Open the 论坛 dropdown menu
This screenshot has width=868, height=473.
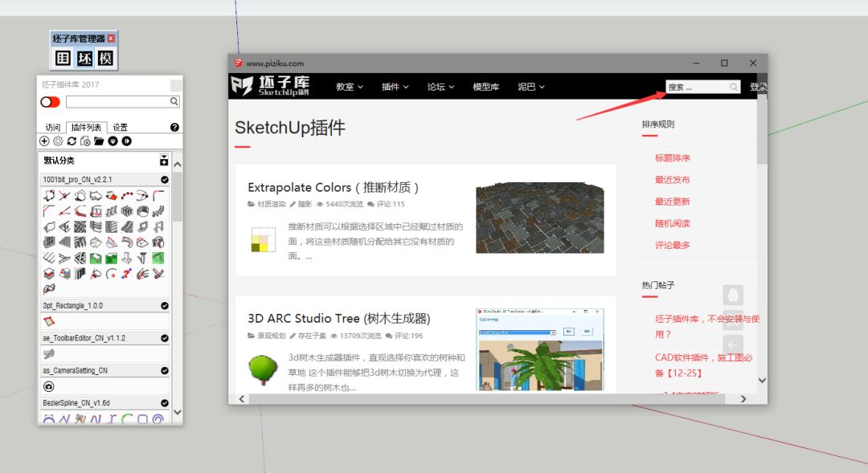click(440, 87)
